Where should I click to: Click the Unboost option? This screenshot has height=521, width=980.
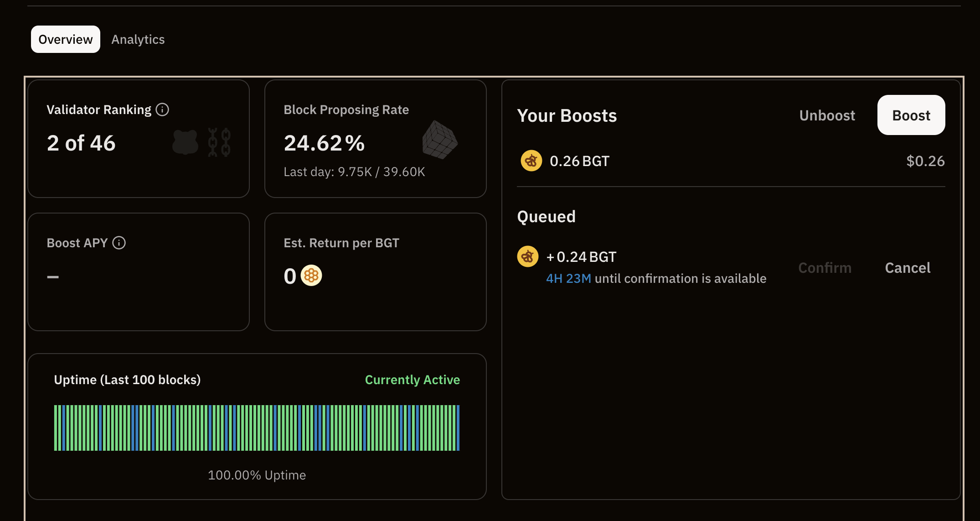point(827,115)
